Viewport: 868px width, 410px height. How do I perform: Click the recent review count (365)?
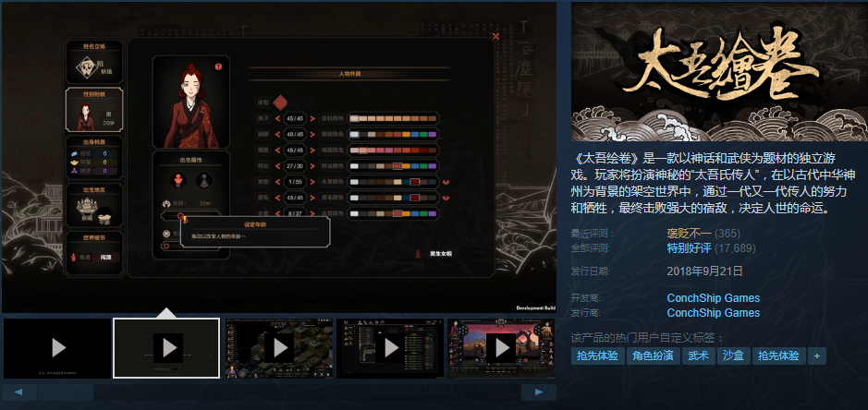click(727, 234)
